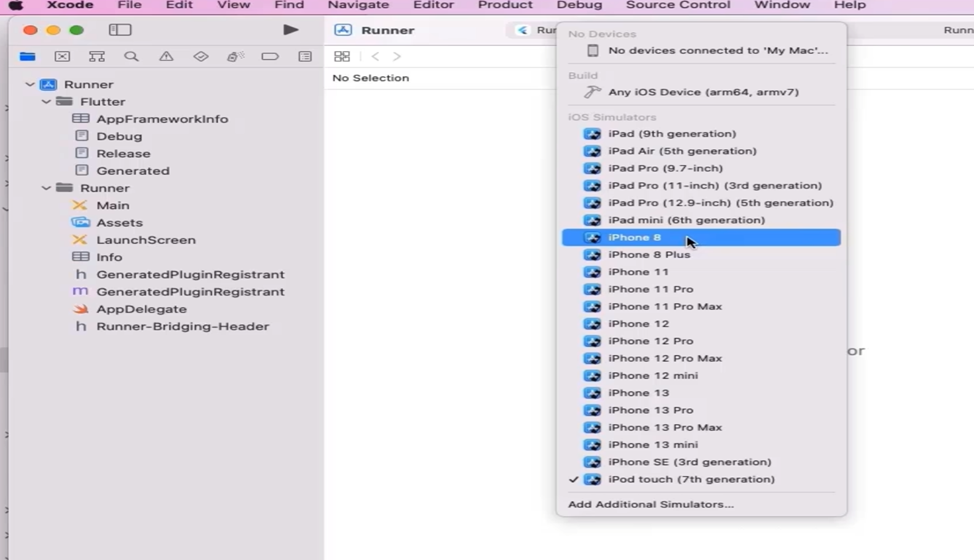Run the app with the play button
974x560 pixels.
click(290, 30)
